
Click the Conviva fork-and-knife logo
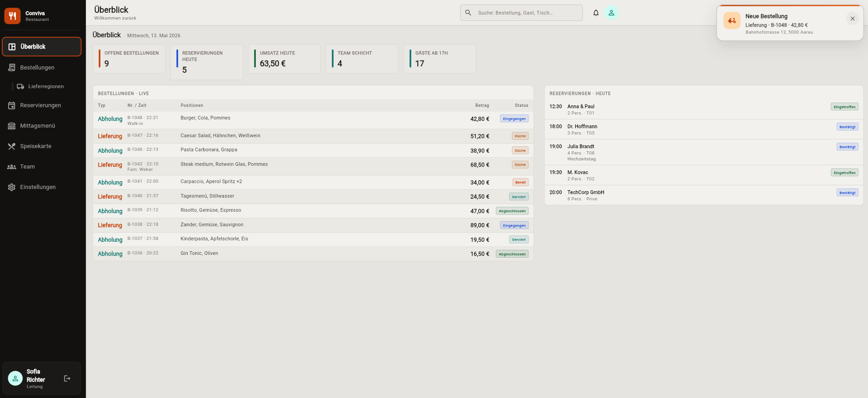coord(12,16)
